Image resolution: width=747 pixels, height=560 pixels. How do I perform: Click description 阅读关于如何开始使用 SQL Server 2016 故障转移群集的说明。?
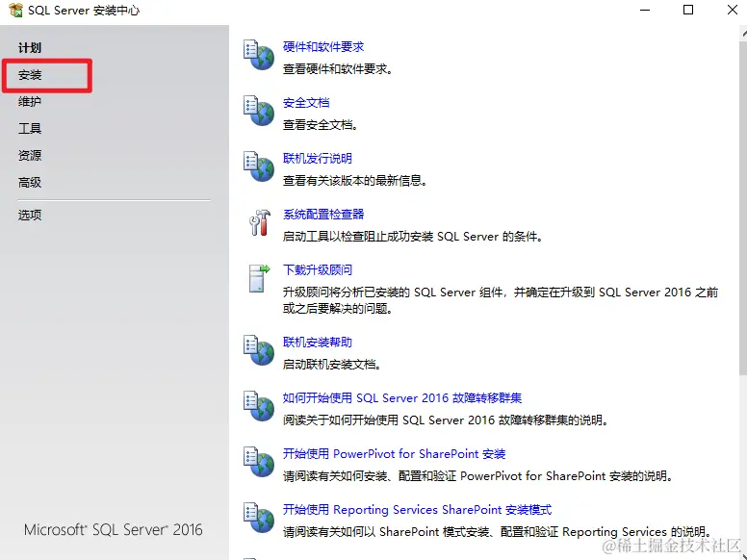[446, 420]
